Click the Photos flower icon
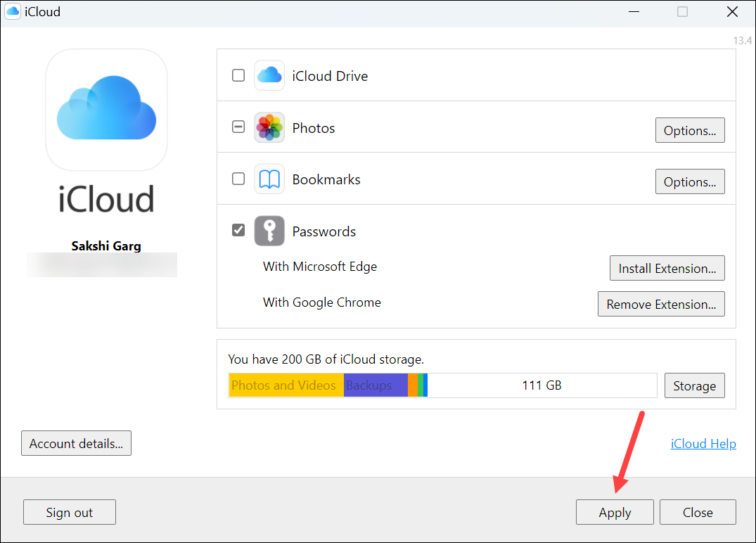 (x=269, y=127)
